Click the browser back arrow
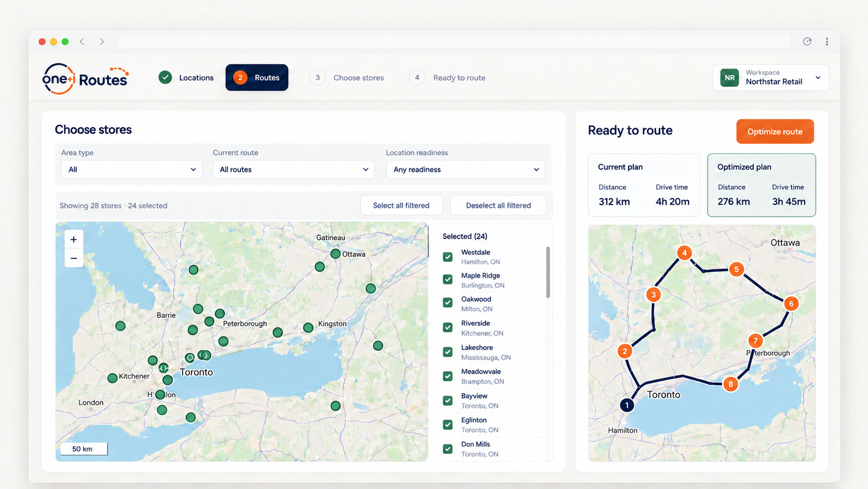 point(82,42)
